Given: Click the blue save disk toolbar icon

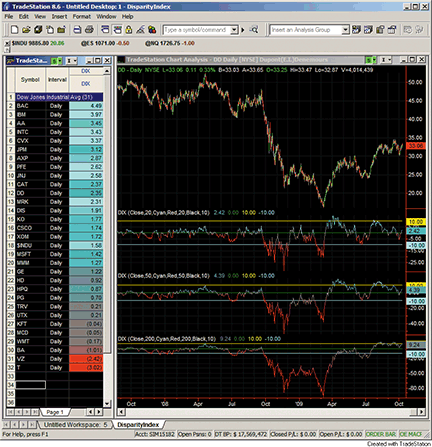Looking at the screenshot, I should click(x=77, y=30).
